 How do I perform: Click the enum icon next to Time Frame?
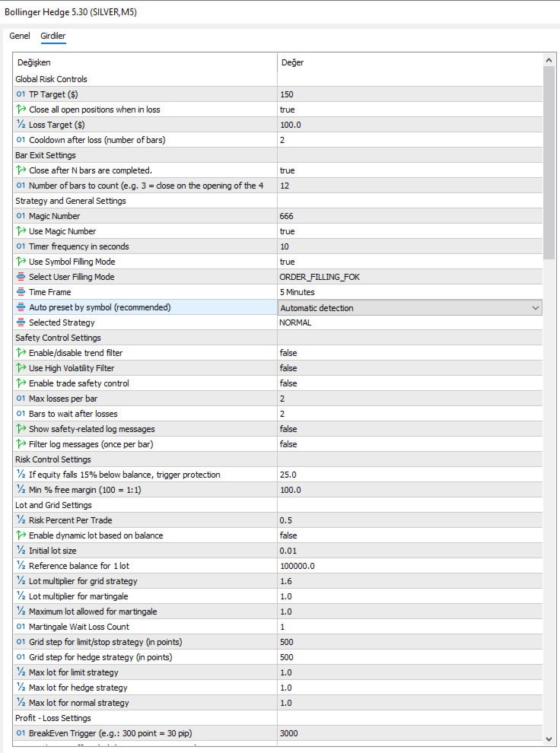click(x=21, y=292)
